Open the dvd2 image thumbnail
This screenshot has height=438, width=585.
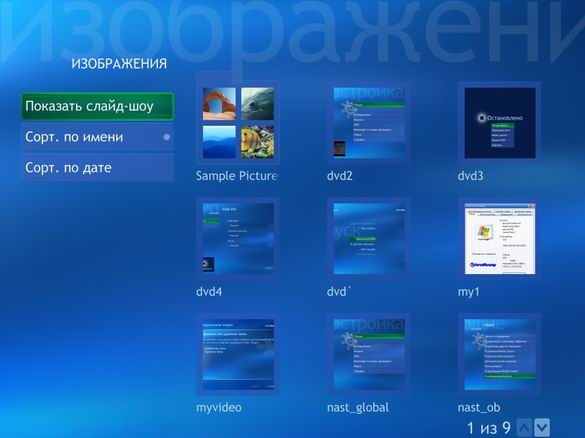pyautogui.click(x=369, y=123)
